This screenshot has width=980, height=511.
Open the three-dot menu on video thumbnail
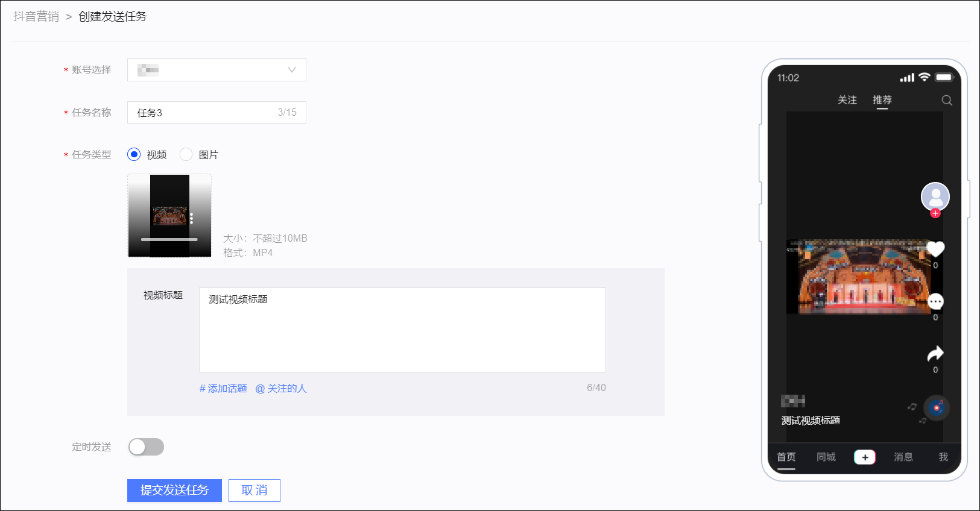(x=192, y=218)
